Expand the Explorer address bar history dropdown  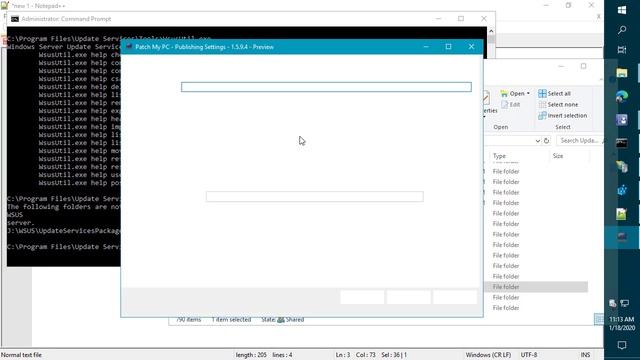point(538,140)
